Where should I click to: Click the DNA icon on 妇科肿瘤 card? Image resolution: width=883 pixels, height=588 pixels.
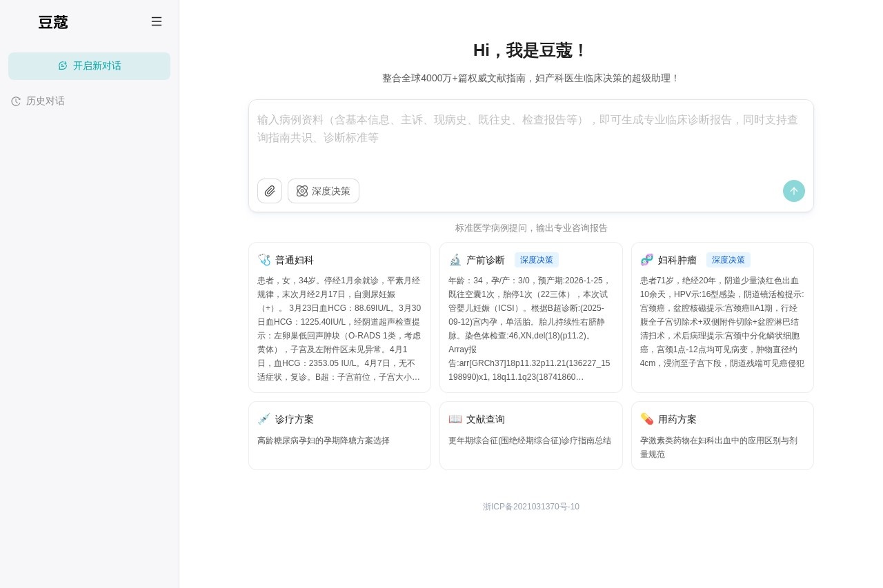coord(646,260)
